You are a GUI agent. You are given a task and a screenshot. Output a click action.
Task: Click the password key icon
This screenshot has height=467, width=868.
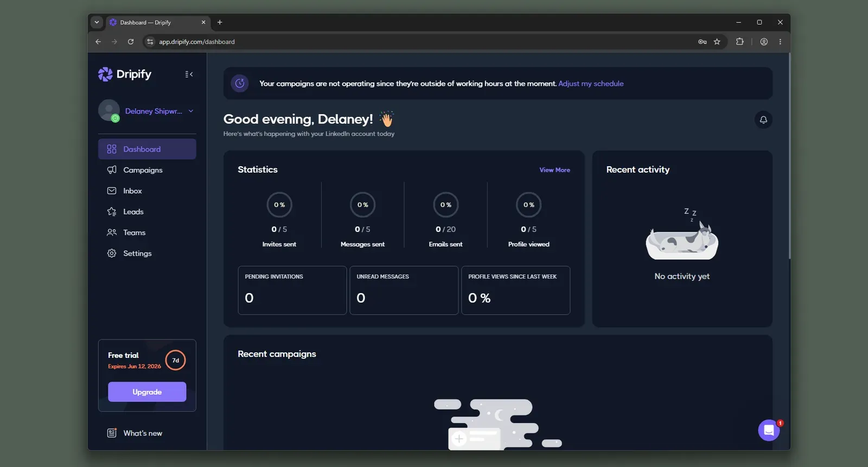[703, 42]
